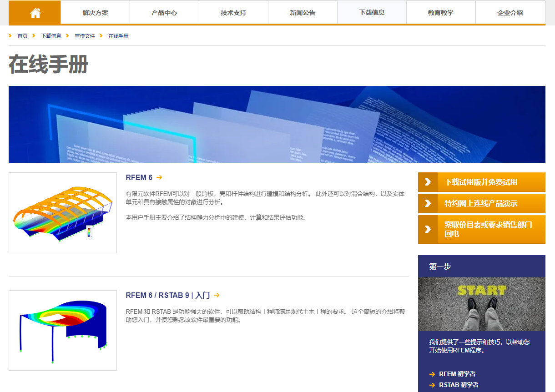Click the 第一步 panel heading
Screen dimensions: 555x392
(x=440, y=266)
